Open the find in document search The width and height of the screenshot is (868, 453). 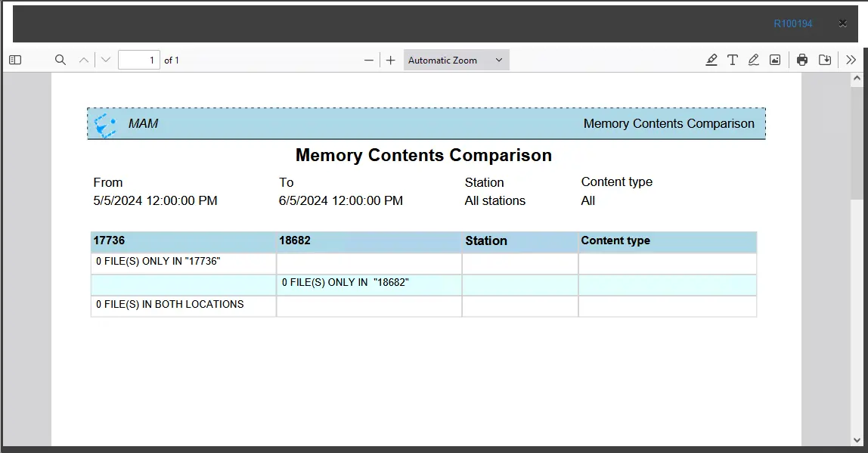[x=60, y=61]
